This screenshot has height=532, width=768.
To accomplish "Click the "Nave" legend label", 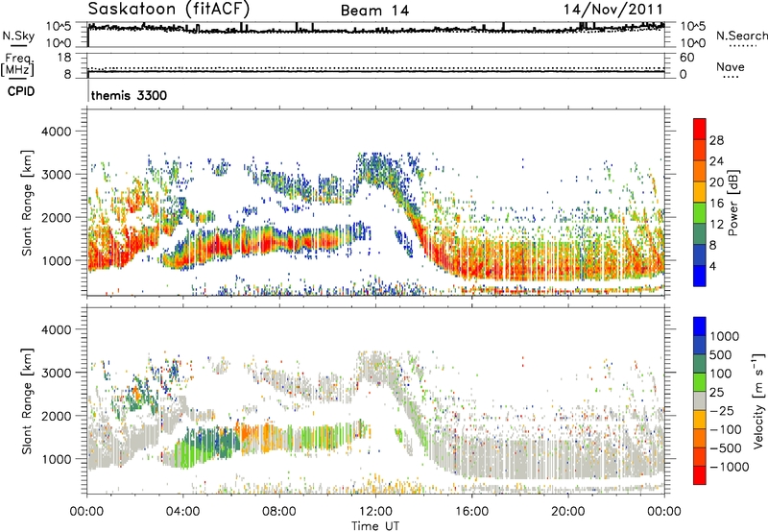I will (x=731, y=66).
